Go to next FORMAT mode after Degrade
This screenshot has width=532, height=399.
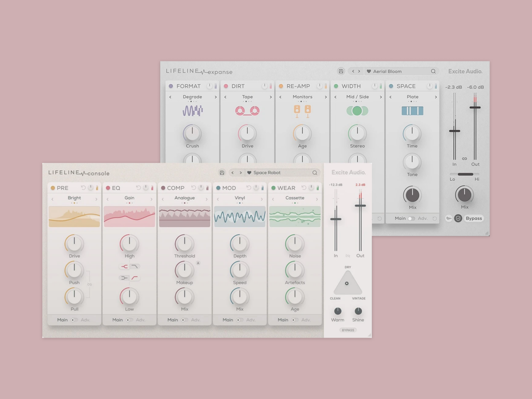215,97
